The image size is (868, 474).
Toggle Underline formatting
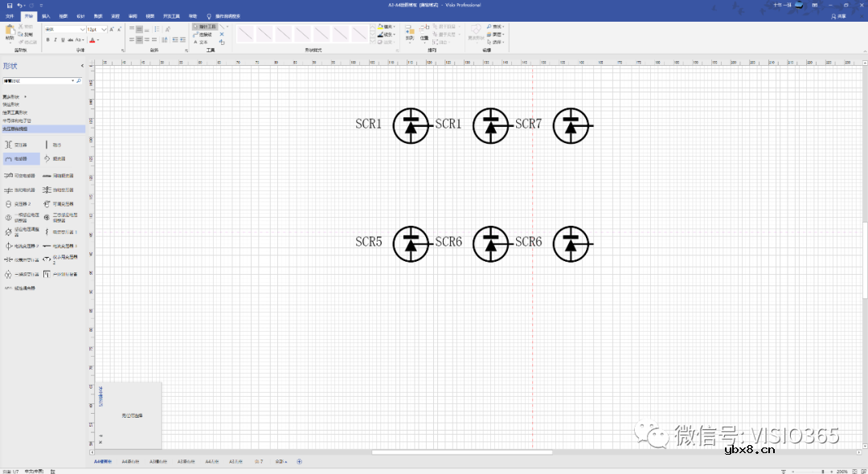tap(62, 39)
